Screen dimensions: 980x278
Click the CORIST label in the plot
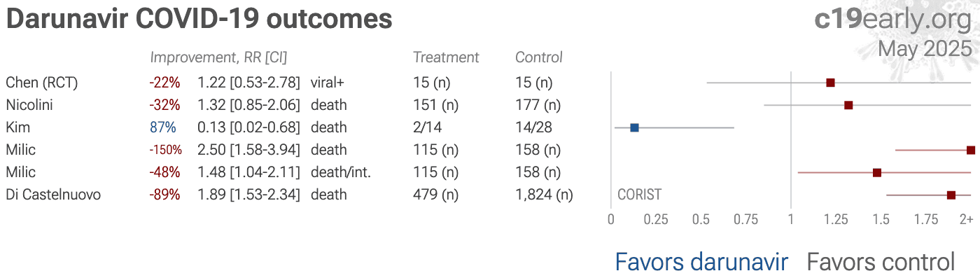639,195
